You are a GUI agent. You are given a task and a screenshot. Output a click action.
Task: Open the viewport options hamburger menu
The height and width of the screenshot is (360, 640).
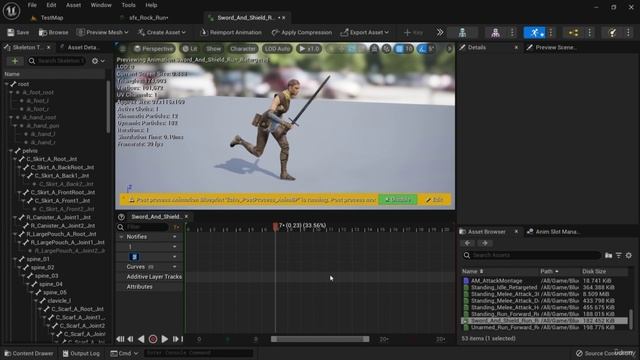(x=123, y=49)
